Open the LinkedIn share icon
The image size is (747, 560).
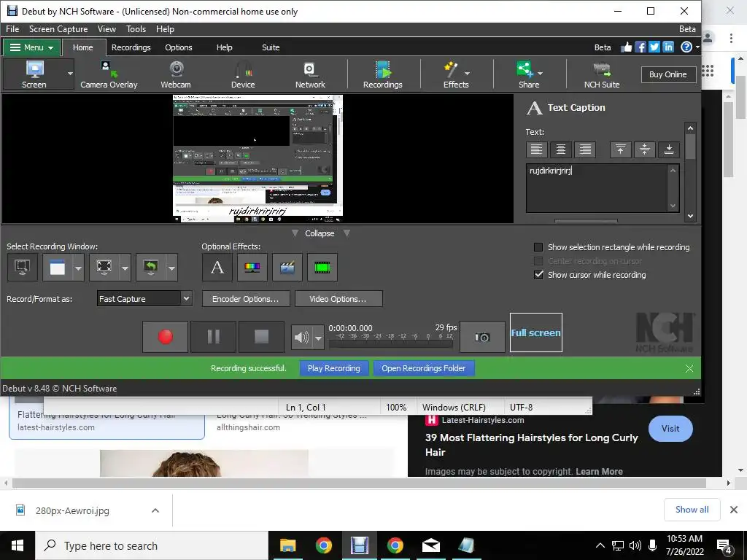point(668,47)
